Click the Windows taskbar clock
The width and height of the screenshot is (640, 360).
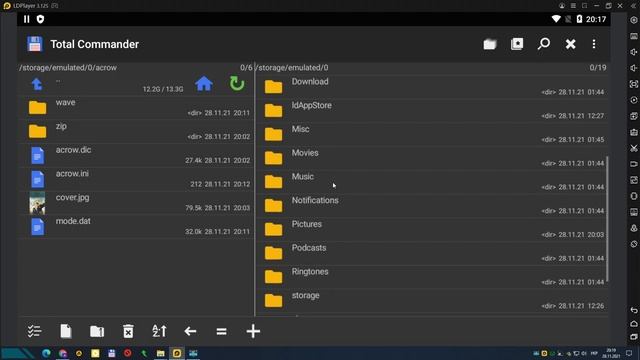(611, 353)
